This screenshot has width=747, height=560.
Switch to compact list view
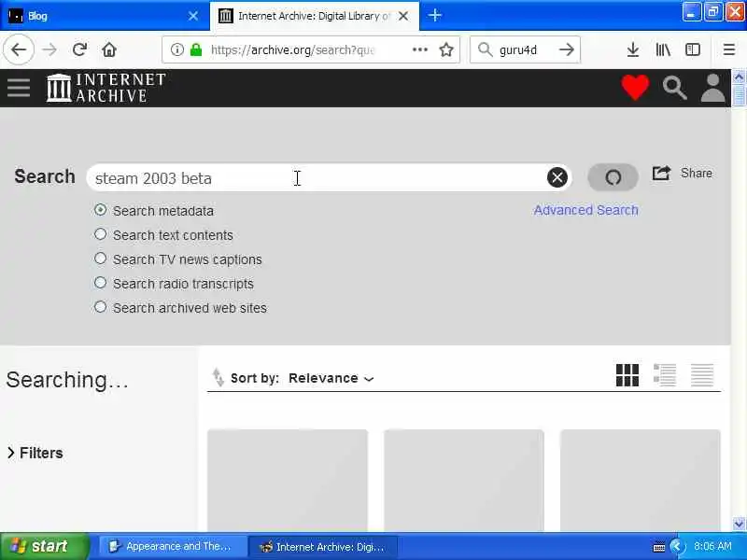click(702, 375)
